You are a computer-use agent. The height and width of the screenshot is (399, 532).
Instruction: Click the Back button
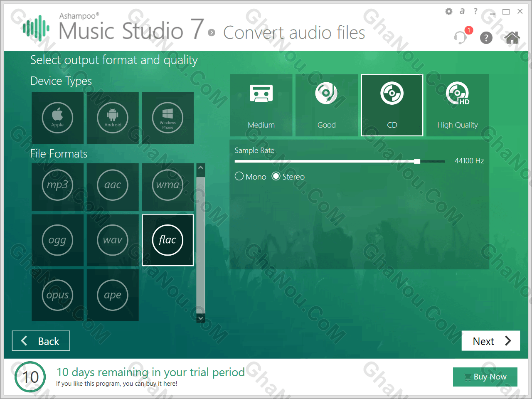[41, 341]
